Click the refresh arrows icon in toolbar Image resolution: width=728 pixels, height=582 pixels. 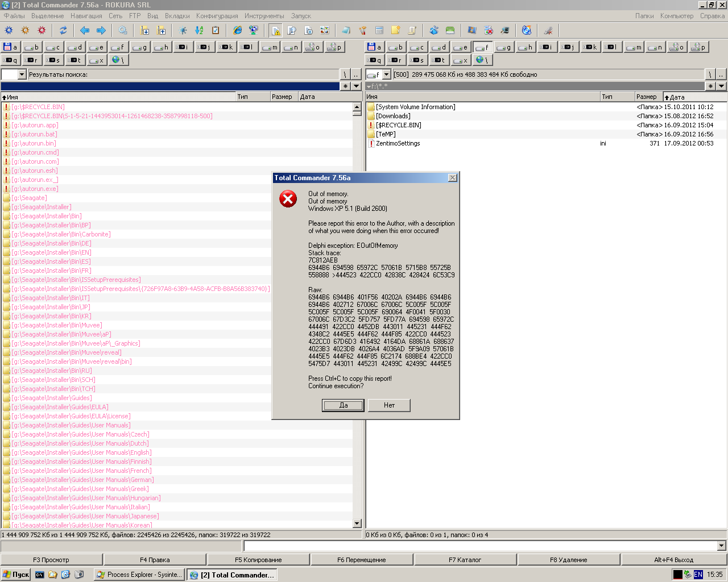[x=63, y=31]
